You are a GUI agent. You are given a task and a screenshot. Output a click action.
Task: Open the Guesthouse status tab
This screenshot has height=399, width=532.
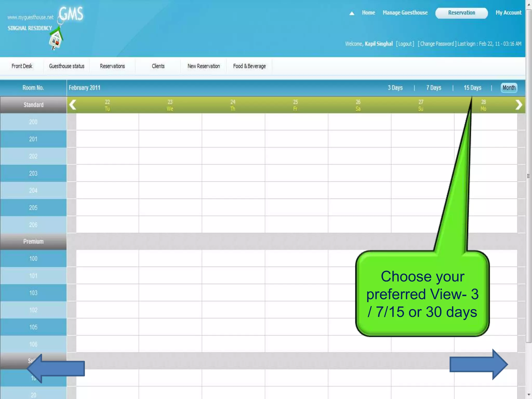click(x=66, y=66)
